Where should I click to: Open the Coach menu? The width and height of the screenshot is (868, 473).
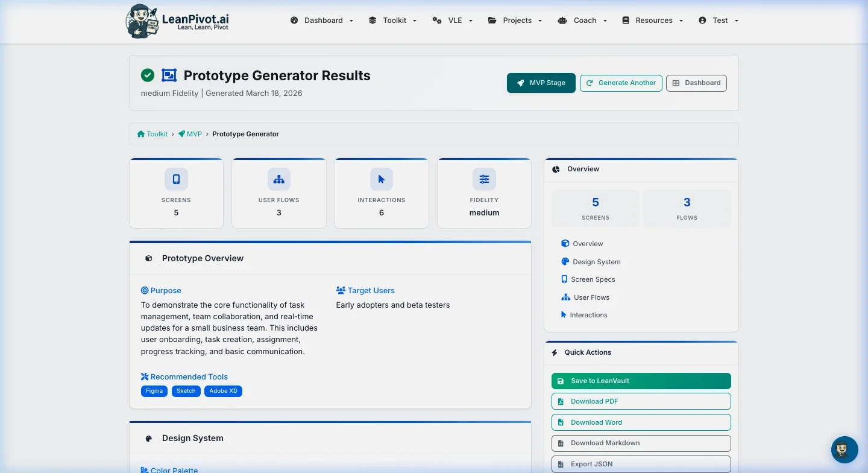pyautogui.click(x=582, y=20)
